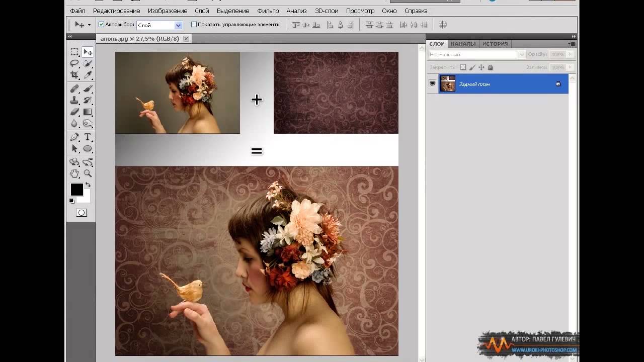Viewport: 644px width, 362px height.
Task: Toggle lock all icon
Action: pos(491,67)
